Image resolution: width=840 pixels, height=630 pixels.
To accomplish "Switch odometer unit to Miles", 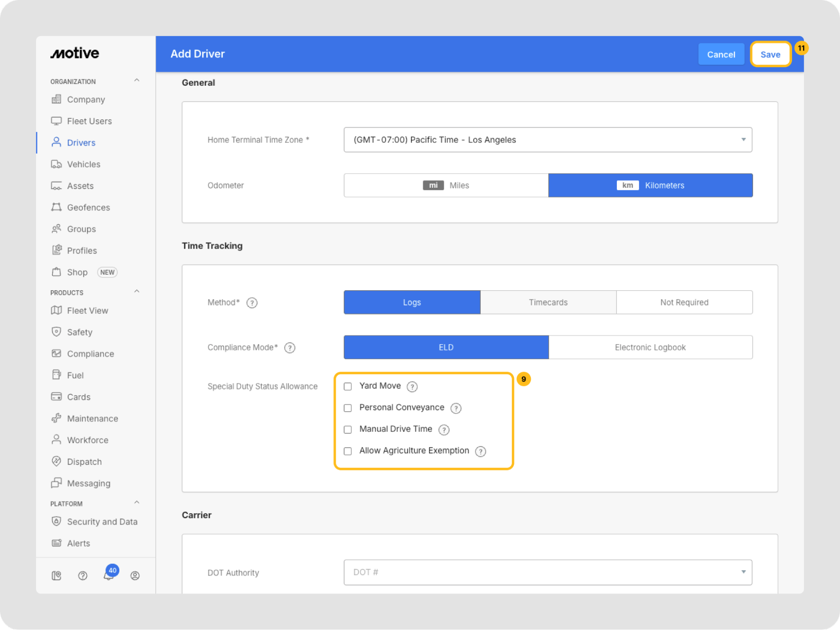I will [x=446, y=185].
